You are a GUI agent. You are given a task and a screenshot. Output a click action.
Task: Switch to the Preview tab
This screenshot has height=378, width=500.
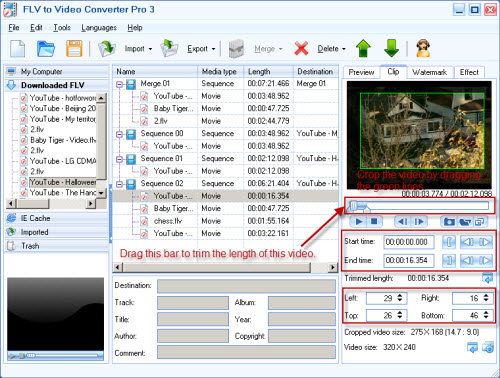pyautogui.click(x=361, y=72)
